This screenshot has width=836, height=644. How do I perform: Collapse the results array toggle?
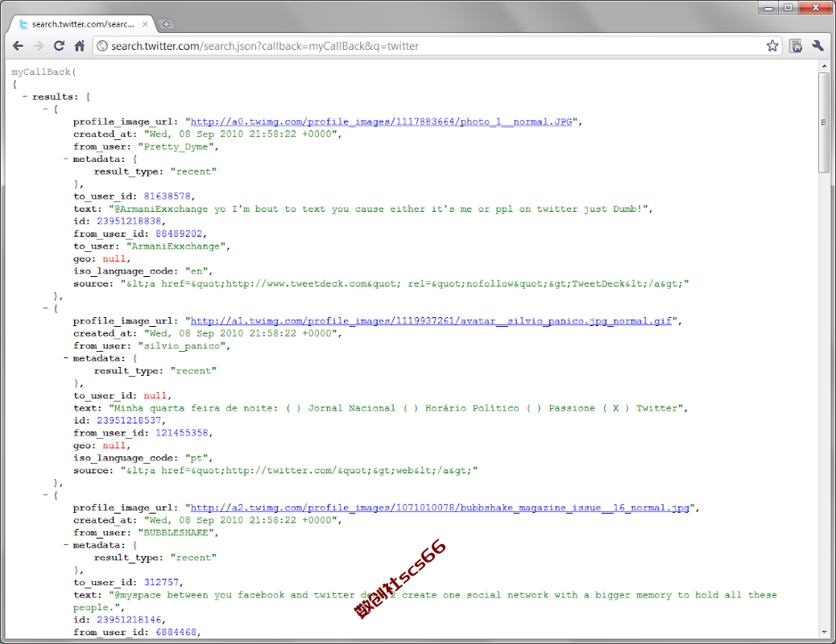25,97
